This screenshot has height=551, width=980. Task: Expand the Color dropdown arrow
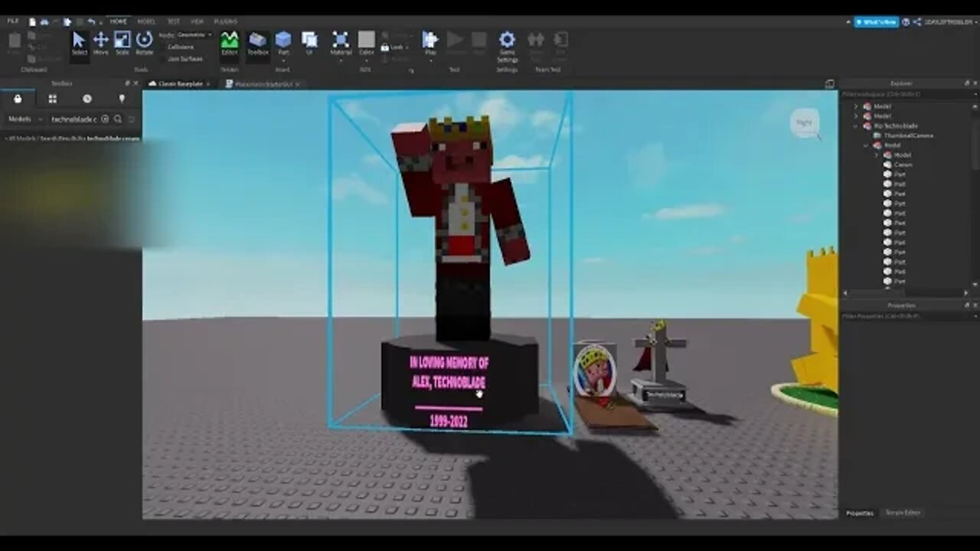click(x=367, y=60)
